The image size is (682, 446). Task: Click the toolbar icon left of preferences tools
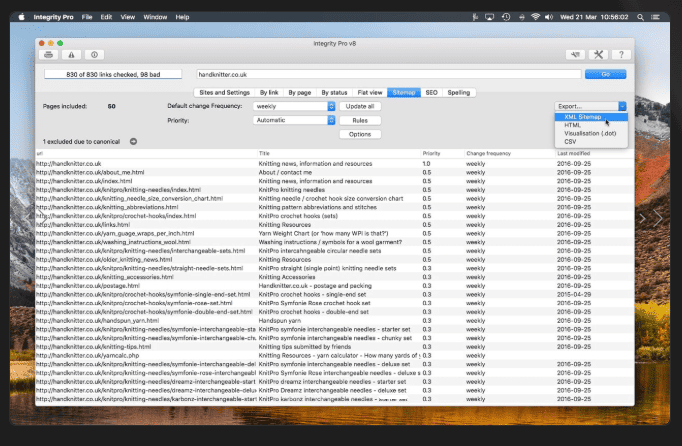(575, 55)
